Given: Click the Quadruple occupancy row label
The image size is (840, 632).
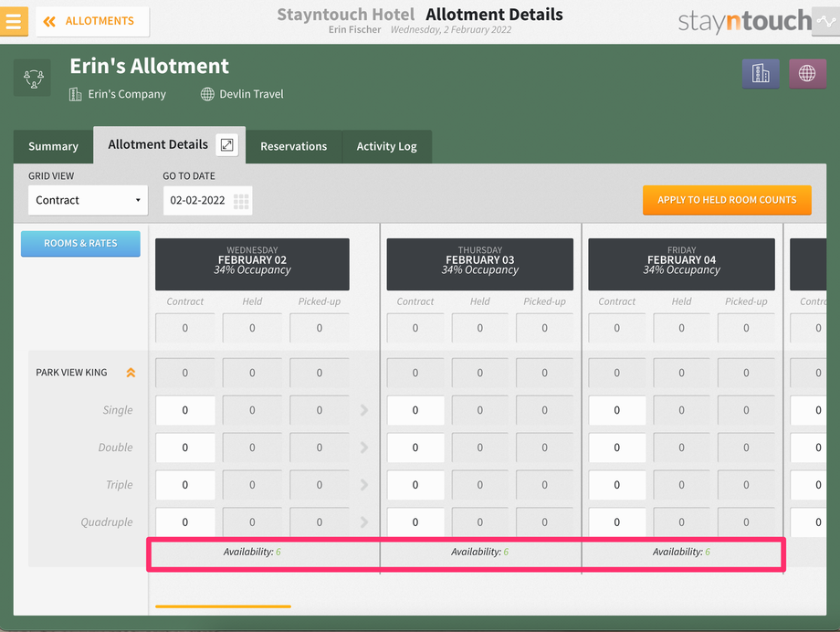Looking at the screenshot, I should click(107, 522).
